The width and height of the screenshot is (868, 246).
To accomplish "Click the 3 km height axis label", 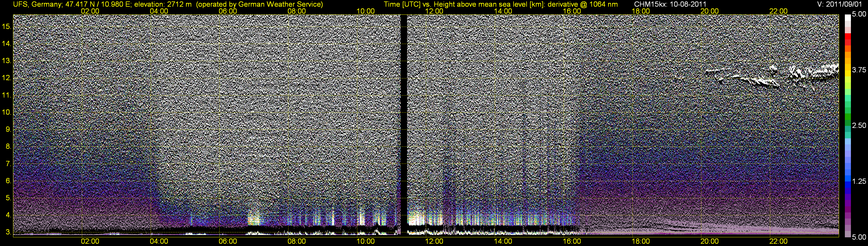I will tap(8, 232).
